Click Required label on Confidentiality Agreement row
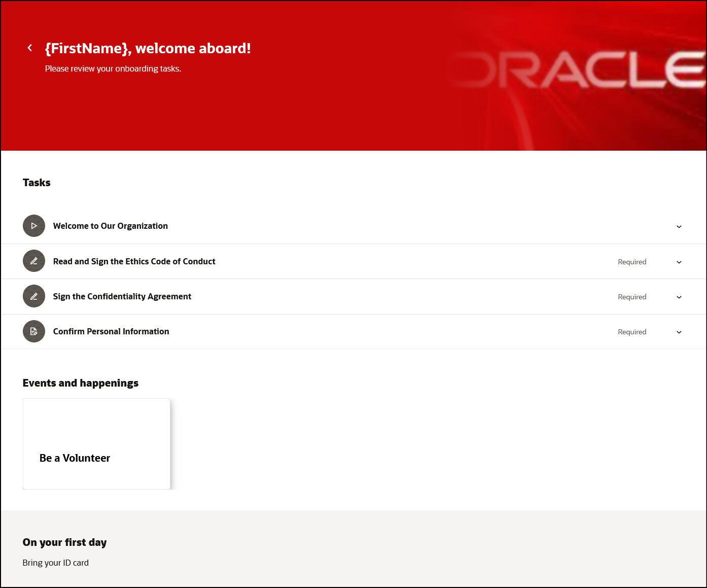 [632, 297]
